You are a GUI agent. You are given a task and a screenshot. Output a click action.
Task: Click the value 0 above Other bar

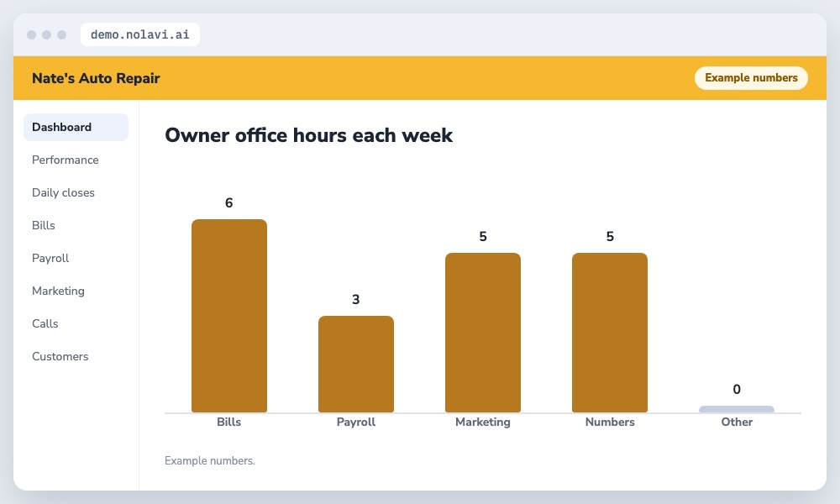[737, 390]
